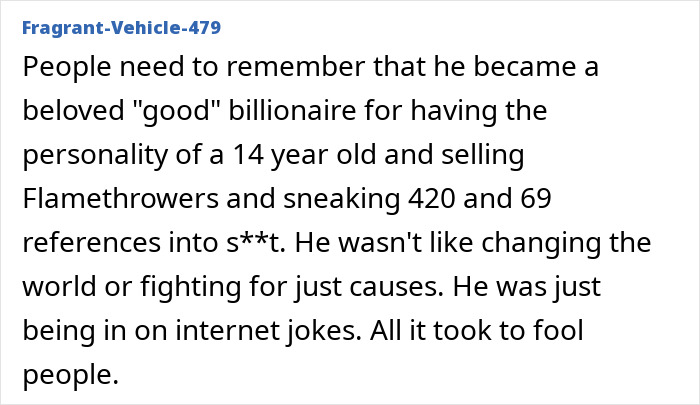Click the censored word "s**t"
700x405 pixels.
[255, 242]
